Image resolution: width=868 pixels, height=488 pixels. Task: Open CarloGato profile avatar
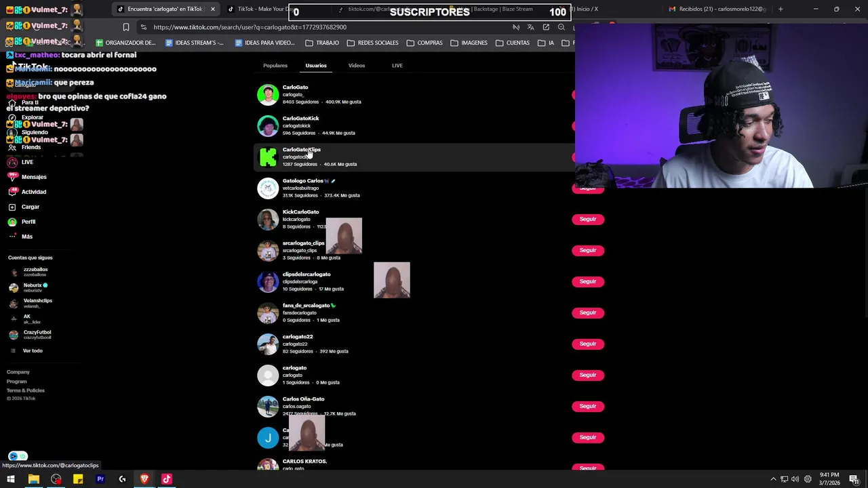coord(268,95)
